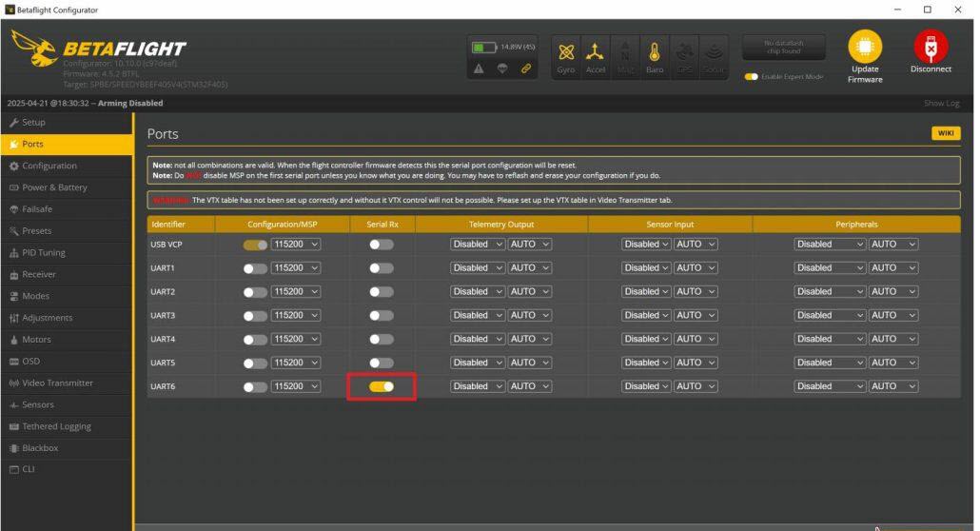Click the Serial Rx column header
The width and height of the screenshot is (980, 531).
(382, 224)
